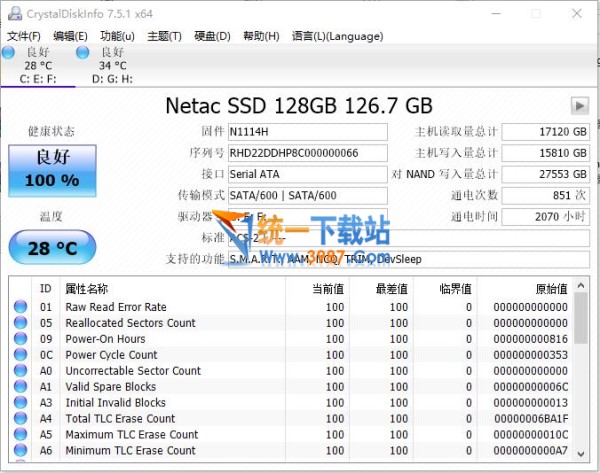Open the 主题(T) menu

pos(165,36)
